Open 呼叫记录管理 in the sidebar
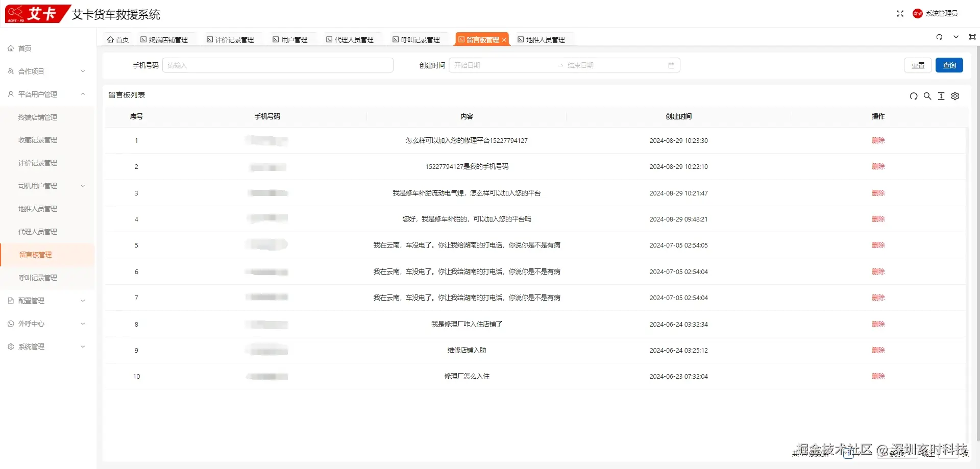The image size is (980, 469). pyautogui.click(x=38, y=278)
